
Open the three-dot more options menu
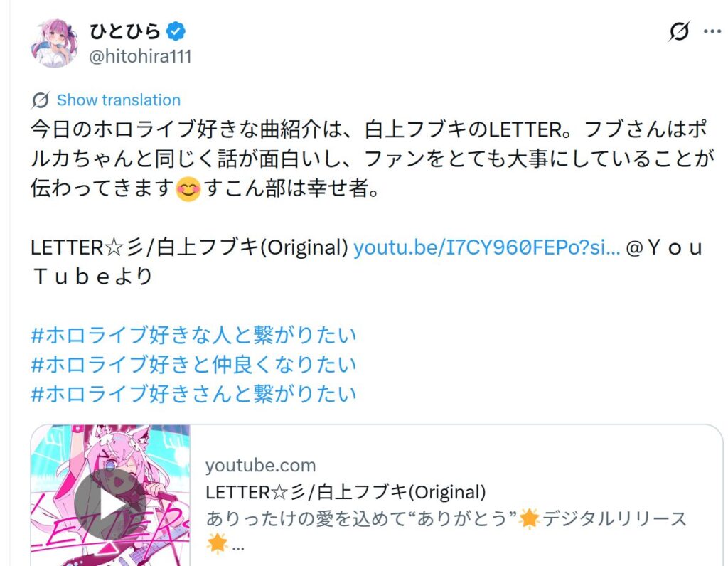coord(712,31)
